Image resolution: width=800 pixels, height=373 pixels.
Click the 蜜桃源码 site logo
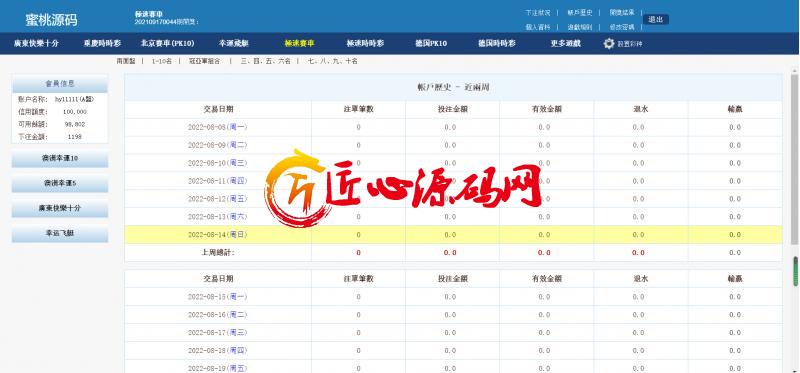52,20
